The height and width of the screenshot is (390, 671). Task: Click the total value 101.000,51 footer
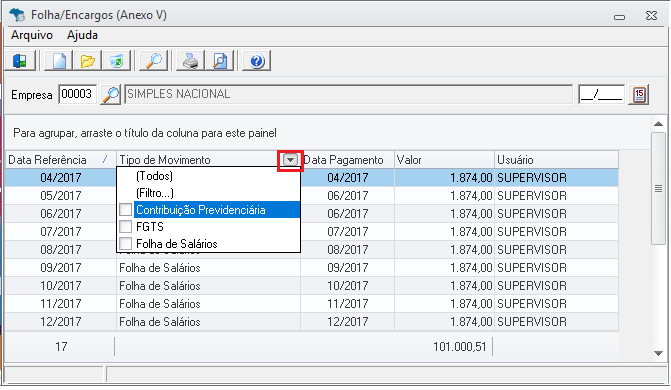pyautogui.click(x=460, y=346)
